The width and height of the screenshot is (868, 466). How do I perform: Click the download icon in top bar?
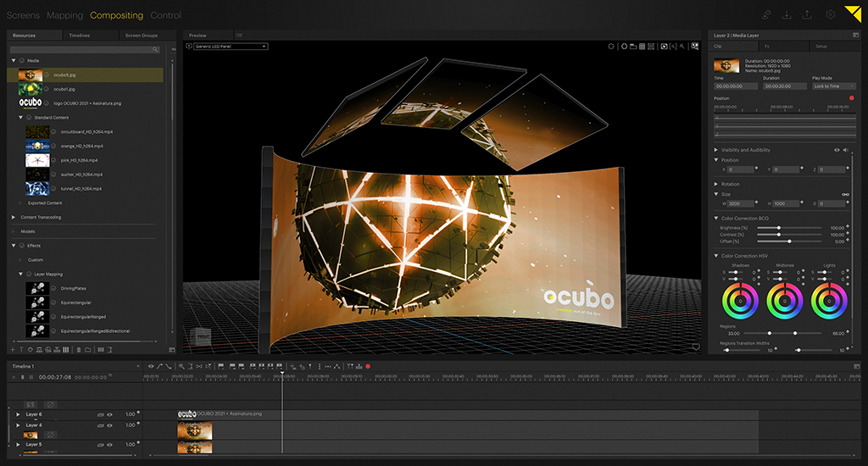787,14
